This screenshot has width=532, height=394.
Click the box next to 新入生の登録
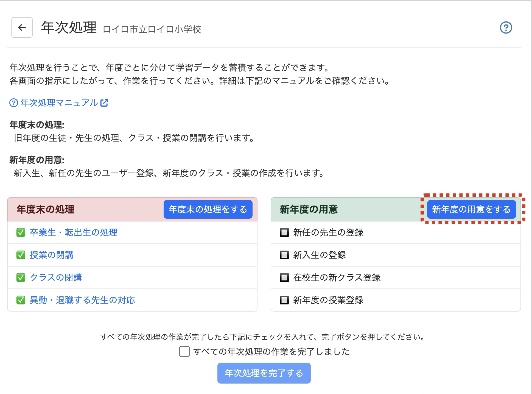tap(284, 255)
